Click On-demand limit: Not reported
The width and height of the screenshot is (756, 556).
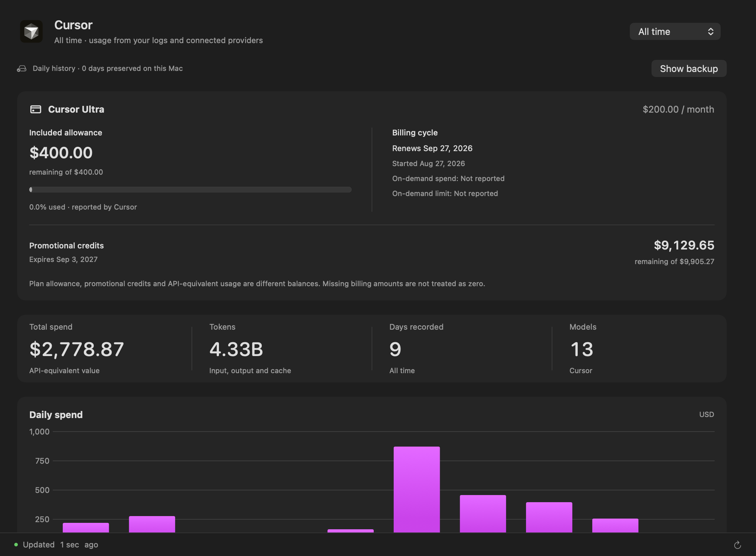[445, 194]
